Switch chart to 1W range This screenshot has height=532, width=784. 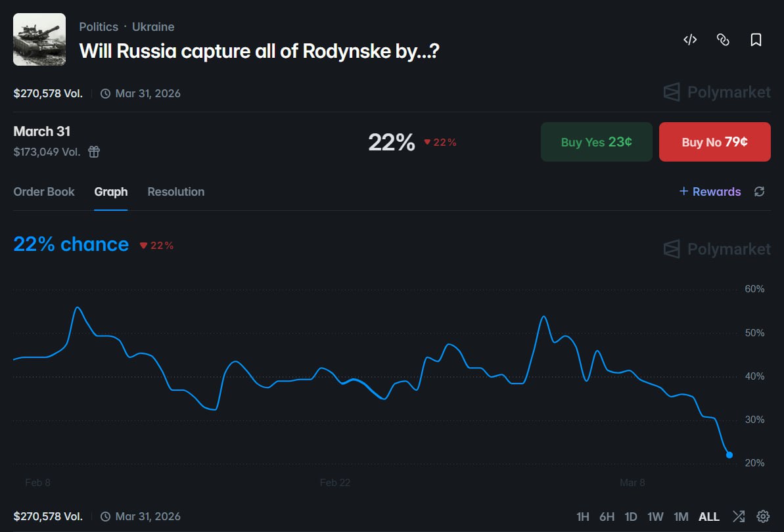(655, 516)
